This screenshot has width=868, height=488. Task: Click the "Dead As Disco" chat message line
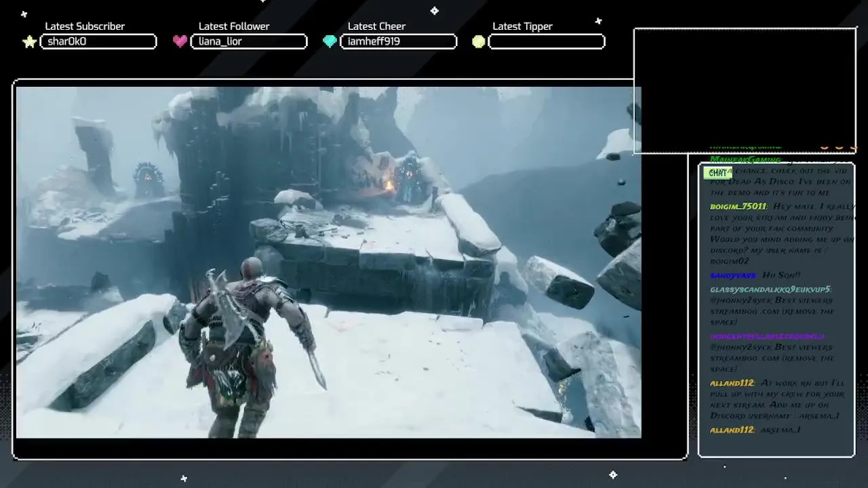781,182
